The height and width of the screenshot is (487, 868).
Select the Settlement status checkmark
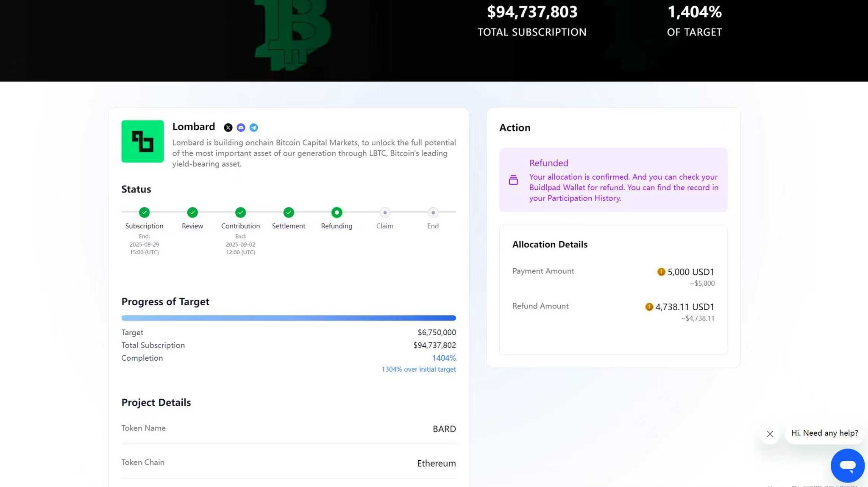tap(289, 212)
